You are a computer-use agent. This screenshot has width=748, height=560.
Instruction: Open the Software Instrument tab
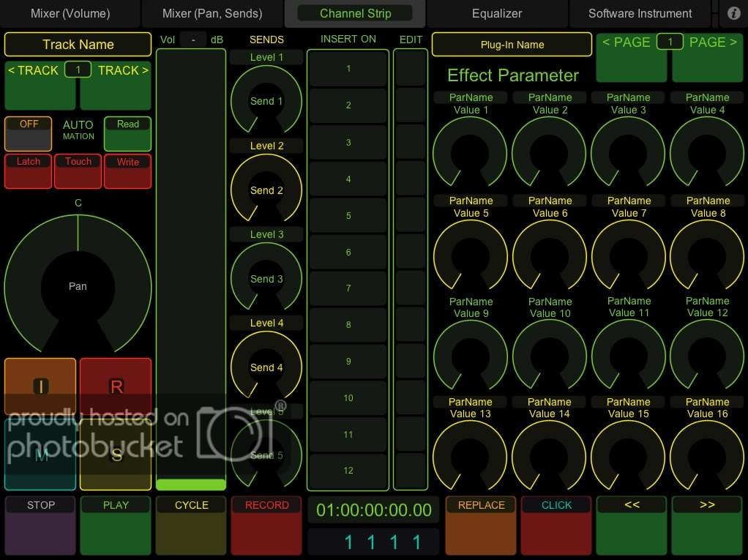[x=640, y=14]
